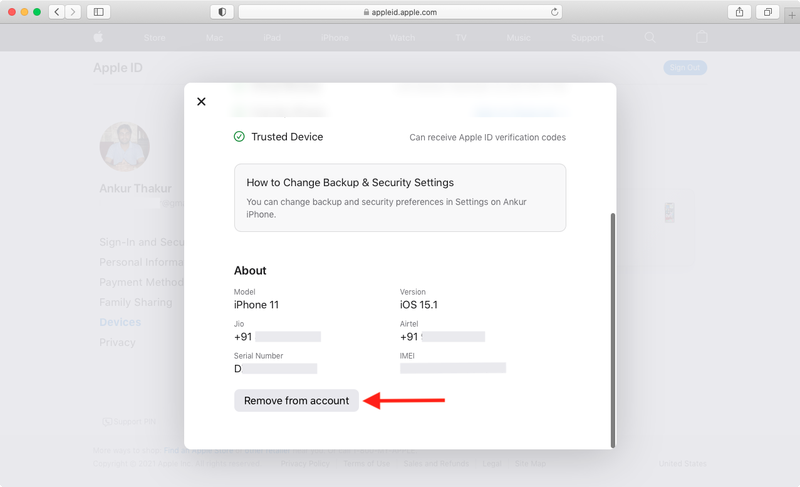Open Payment Methods section

141,282
